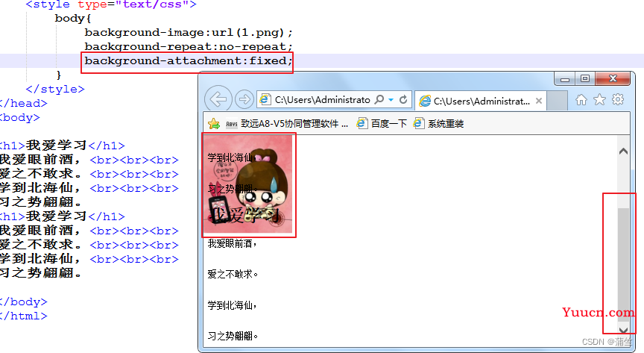Click the search magnifier in the address bar
The width and height of the screenshot is (644, 353).
click(379, 99)
